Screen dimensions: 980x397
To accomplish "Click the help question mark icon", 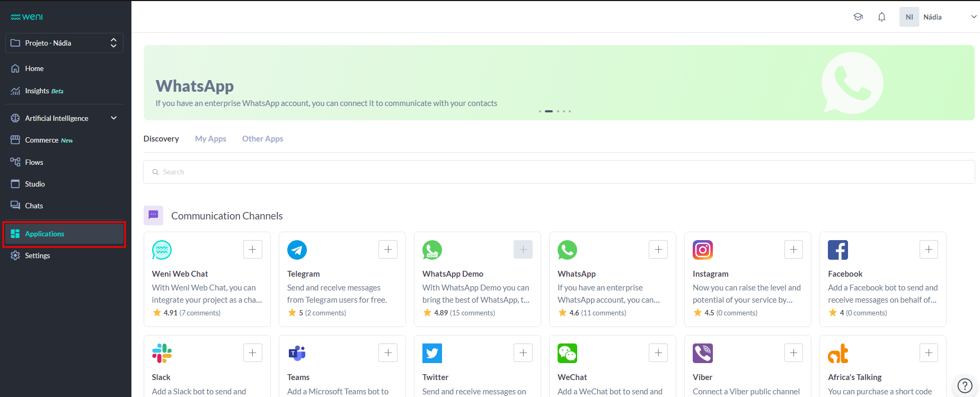I will pos(965,385).
